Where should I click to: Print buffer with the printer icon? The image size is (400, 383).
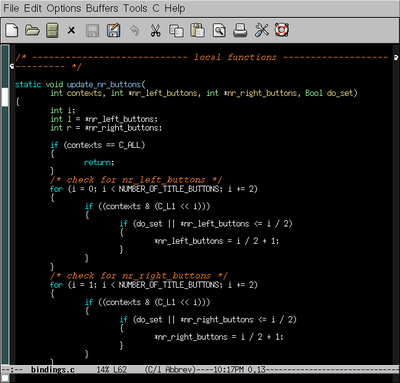pyautogui.click(x=240, y=30)
